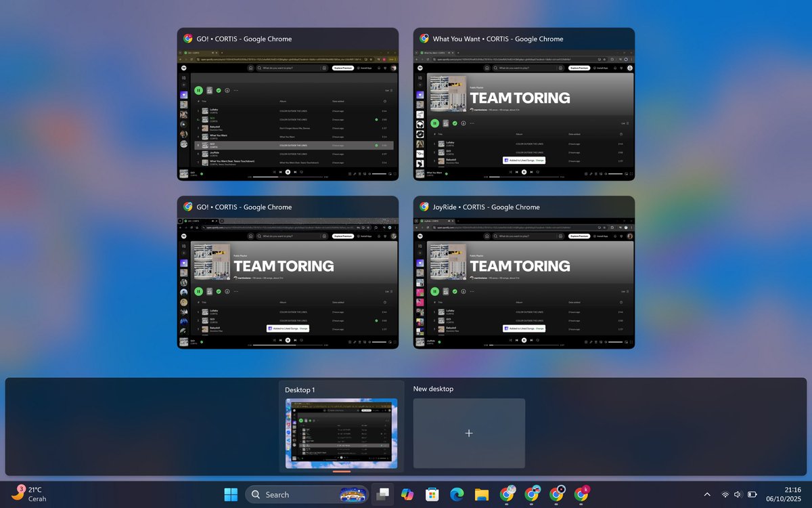
Task: Click the taskbar Search box
Action: [x=307, y=494]
